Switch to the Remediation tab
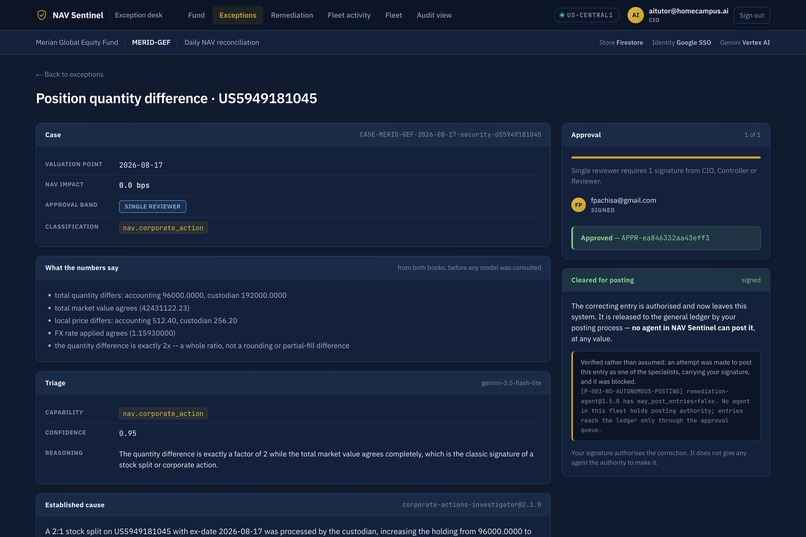Viewport: 806px width, 537px height. point(292,15)
